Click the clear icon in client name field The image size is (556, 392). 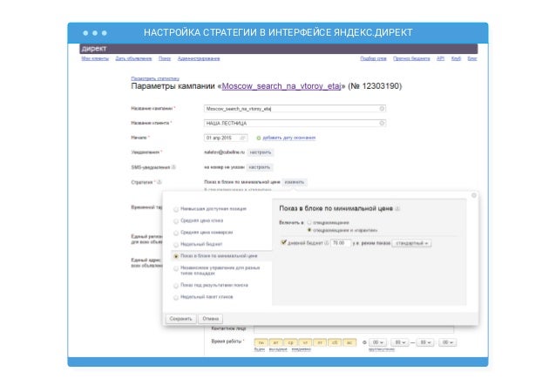382,124
